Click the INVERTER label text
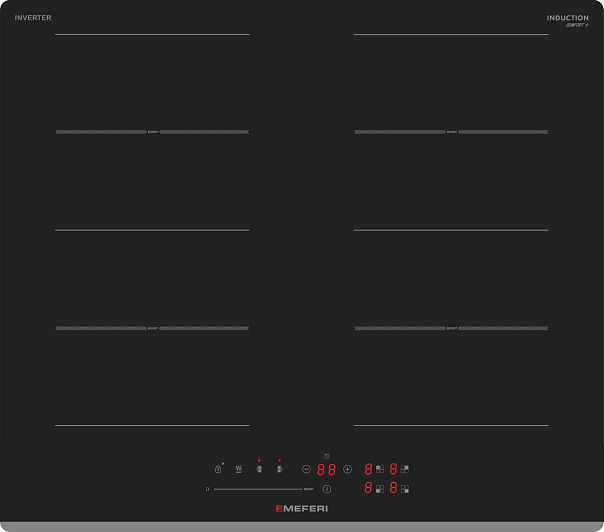This screenshot has height=532, width=604. pyautogui.click(x=33, y=18)
